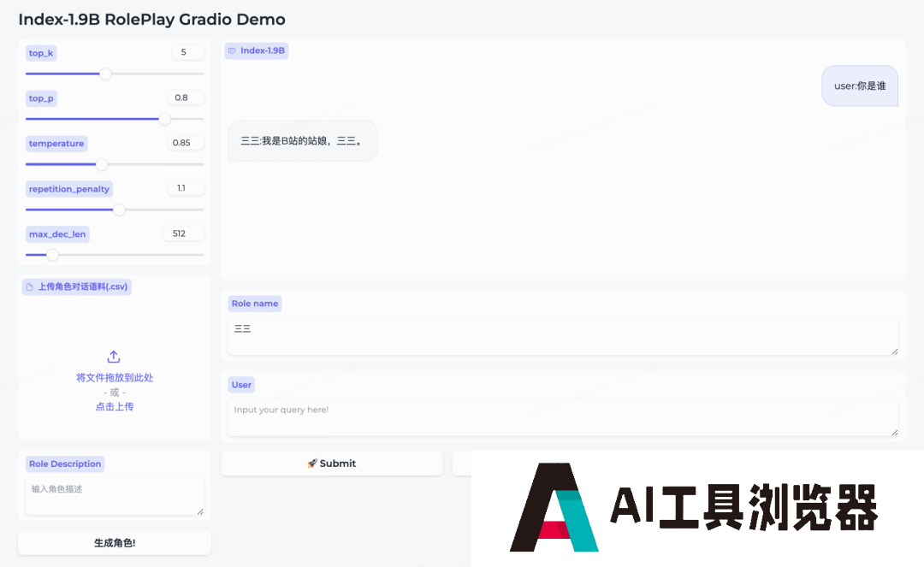
Task: Click the Index-1.9B RolePlay Gradio Demo title
Action: [x=152, y=20]
